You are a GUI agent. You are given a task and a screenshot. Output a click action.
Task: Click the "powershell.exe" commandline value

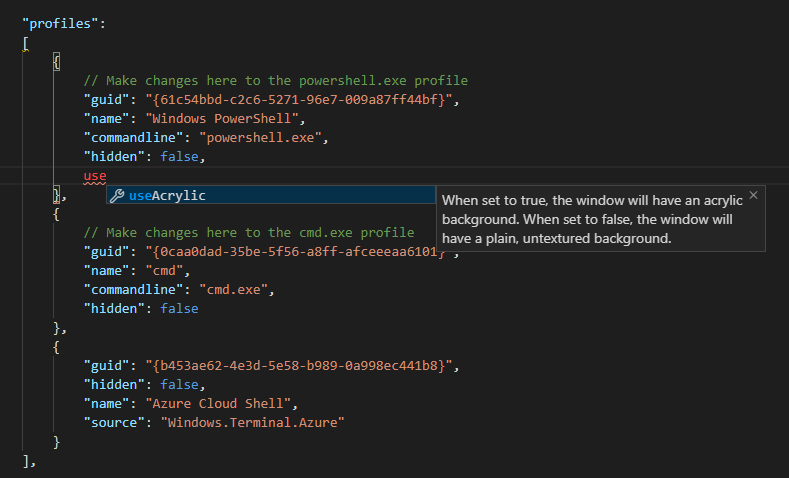[x=260, y=138]
